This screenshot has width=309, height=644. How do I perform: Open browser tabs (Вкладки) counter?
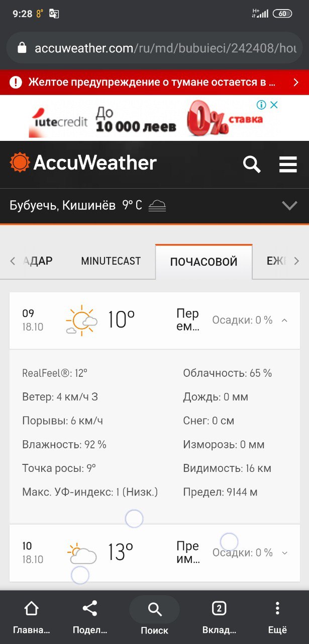pos(219,616)
